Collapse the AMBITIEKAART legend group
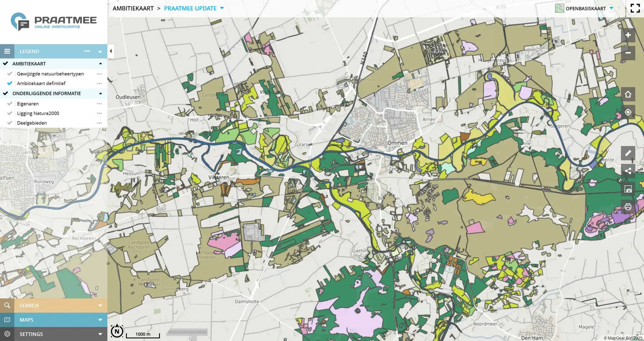Image resolution: width=644 pixels, height=341 pixels. pos(100,63)
